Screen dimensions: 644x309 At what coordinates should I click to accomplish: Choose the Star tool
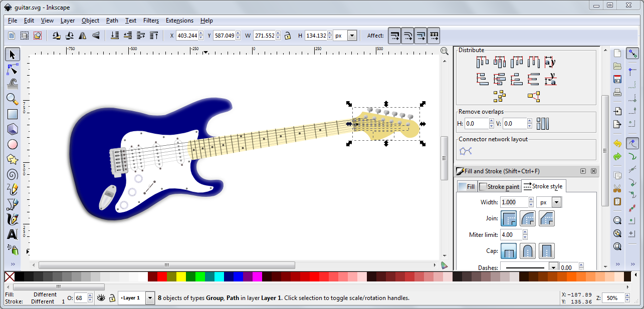click(13, 159)
